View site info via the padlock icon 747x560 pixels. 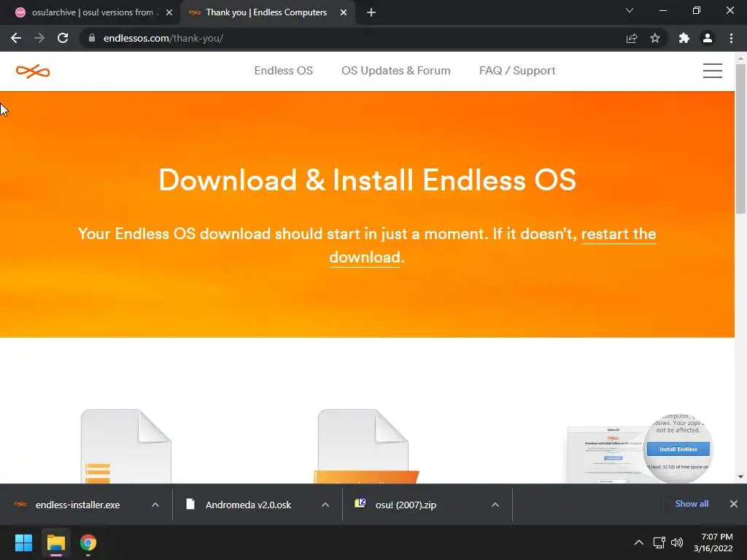pos(92,38)
